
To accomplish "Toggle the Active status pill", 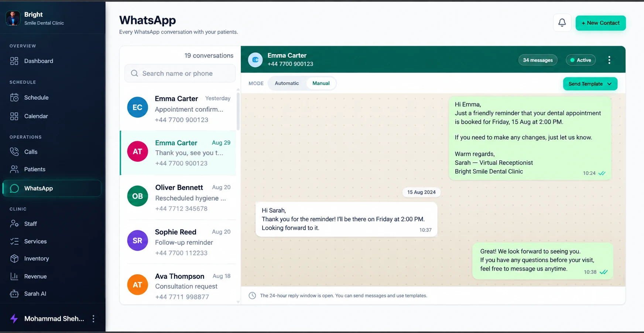I will coord(580,60).
